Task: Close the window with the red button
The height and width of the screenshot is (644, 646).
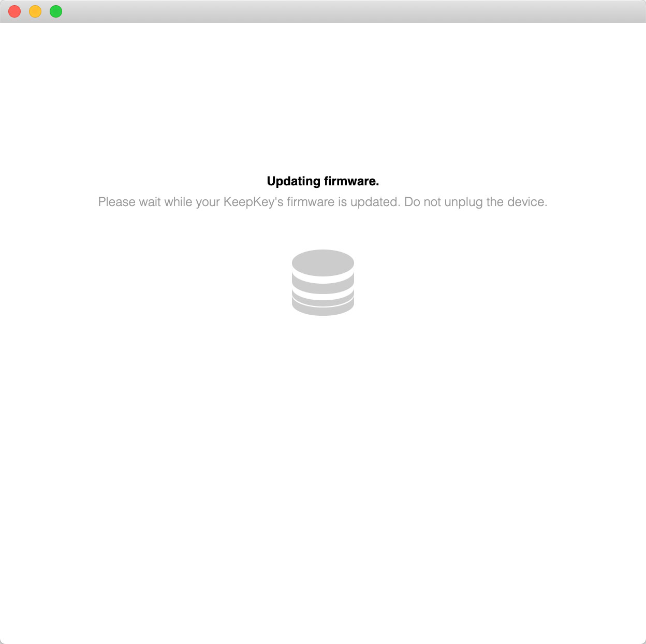Action: [14, 11]
